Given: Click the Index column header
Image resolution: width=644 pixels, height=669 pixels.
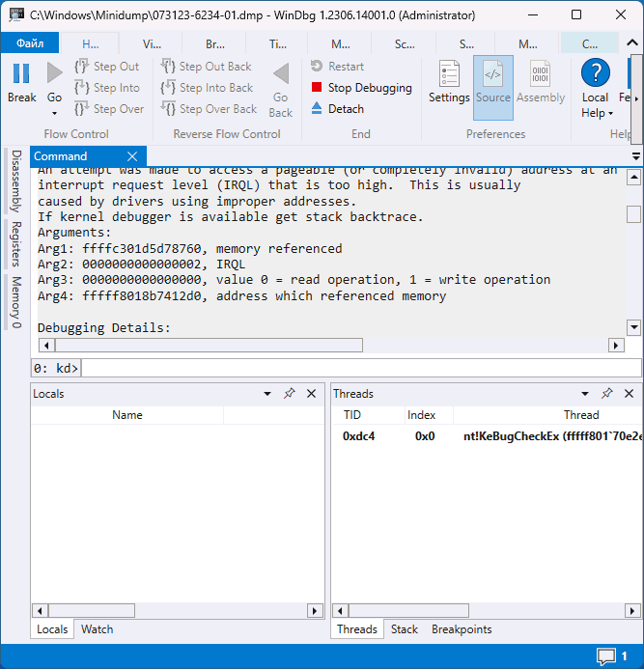Looking at the screenshot, I should [x=421, y=415].
